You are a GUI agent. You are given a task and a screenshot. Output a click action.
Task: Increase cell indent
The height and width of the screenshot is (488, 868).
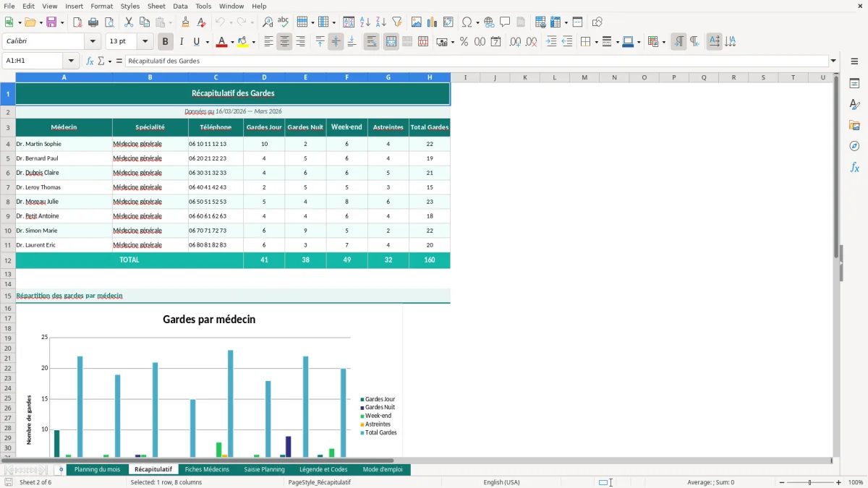(551, 42)
